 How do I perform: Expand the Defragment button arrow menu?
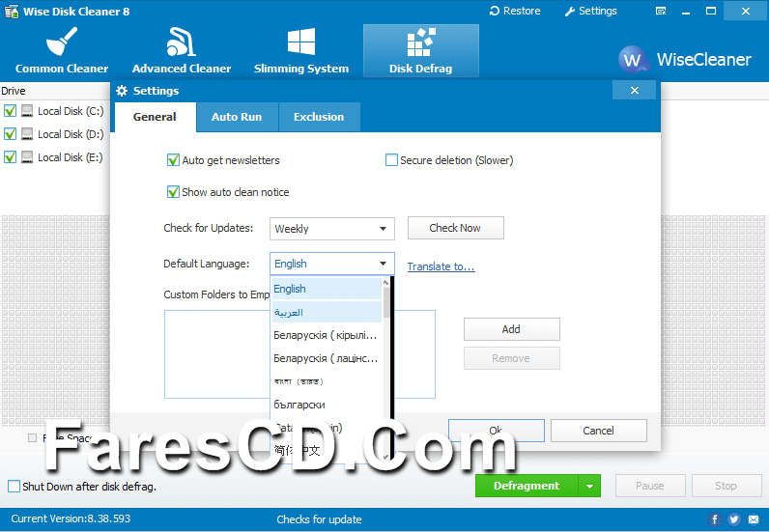pyautogui.click(x=589, y=486)
